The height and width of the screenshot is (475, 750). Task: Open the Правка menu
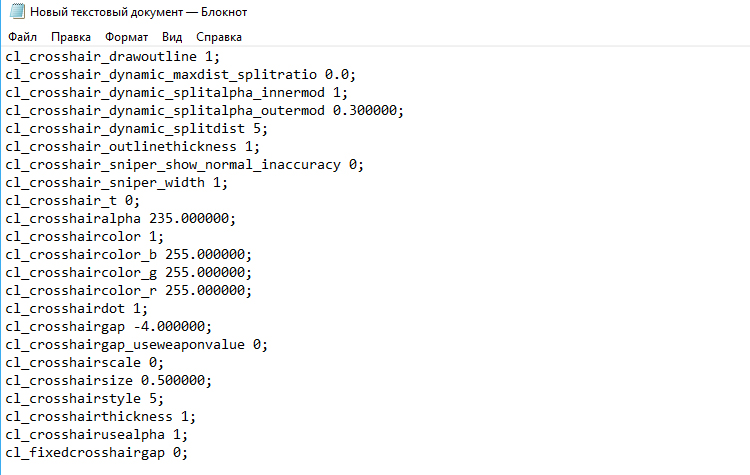[x=71, y=37]
